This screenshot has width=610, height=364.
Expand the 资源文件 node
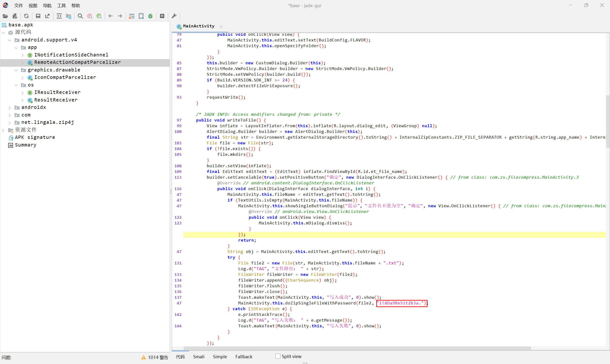point(3,130)
